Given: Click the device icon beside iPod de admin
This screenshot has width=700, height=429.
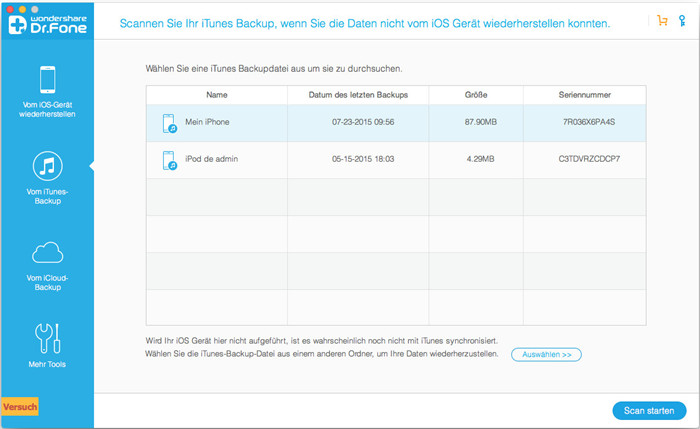Looking at the screenshot, I should coord(170,160).
